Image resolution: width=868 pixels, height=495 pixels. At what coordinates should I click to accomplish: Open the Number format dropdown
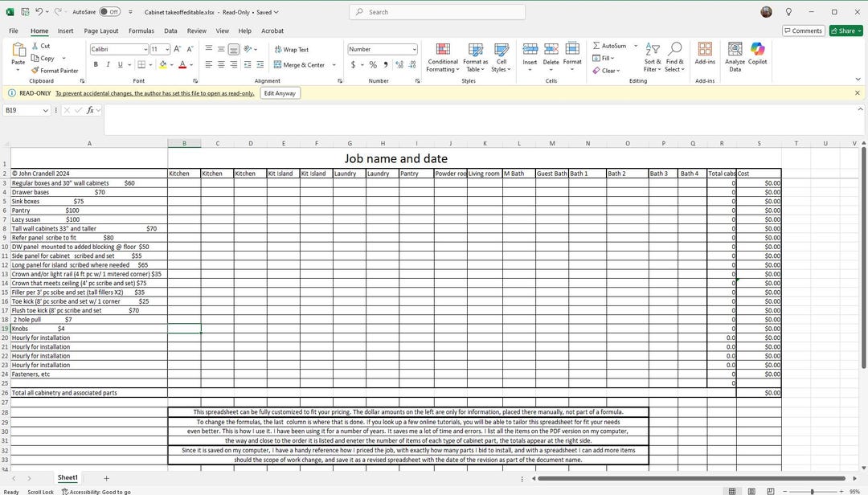coord(414,49)
